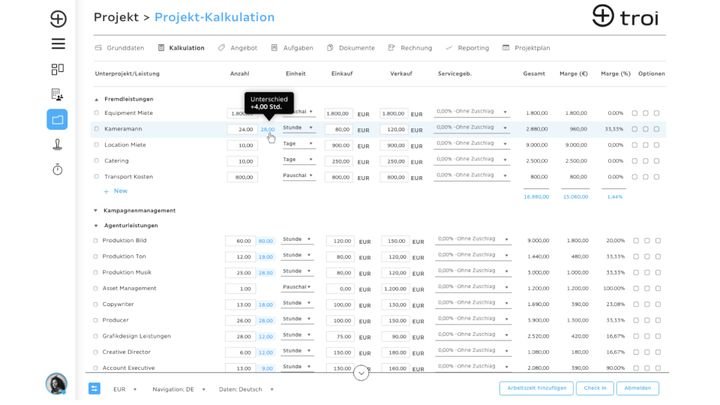Edit the Kameramann Anzahl field 24,00
This screenshot has width=720, height=405.
[242, 129]
